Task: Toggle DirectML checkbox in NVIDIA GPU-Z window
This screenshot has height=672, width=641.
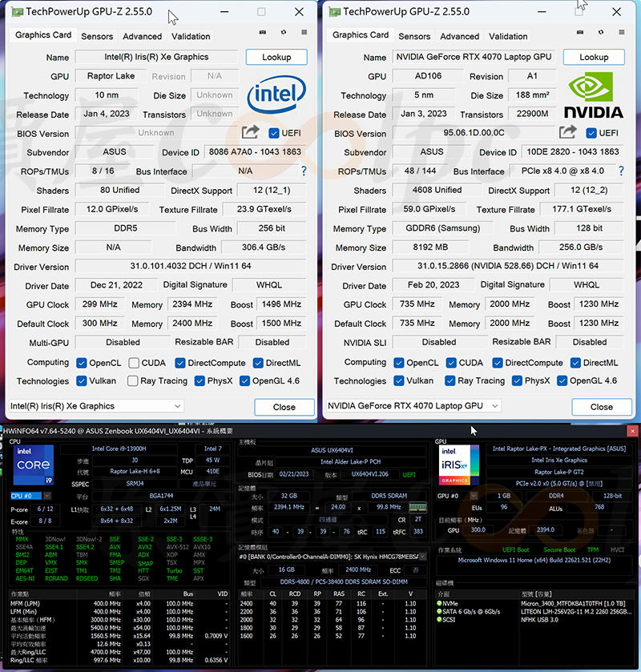Action: (575, 363)
